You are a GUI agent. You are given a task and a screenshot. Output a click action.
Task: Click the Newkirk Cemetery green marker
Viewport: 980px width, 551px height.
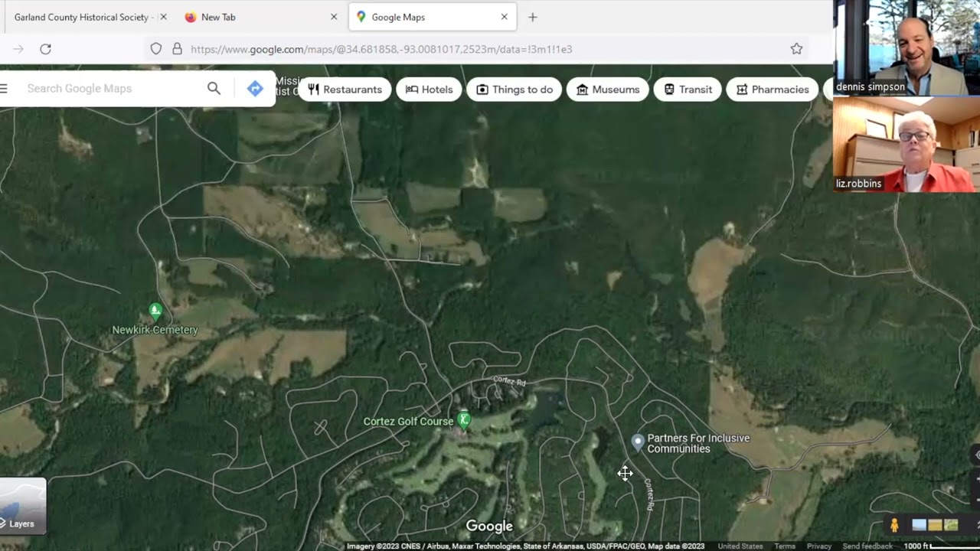[x=155, y=311]
